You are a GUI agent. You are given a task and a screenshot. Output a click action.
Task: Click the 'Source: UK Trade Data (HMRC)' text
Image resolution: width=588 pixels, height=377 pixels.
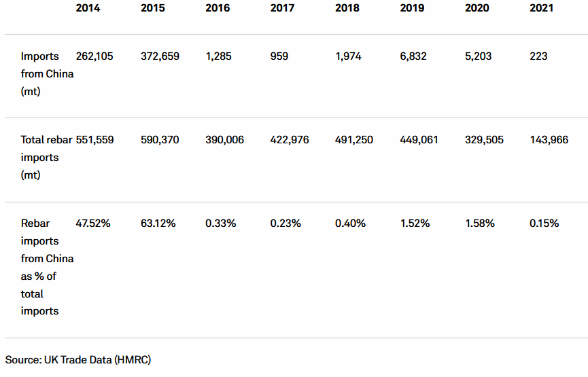(78, 359)
